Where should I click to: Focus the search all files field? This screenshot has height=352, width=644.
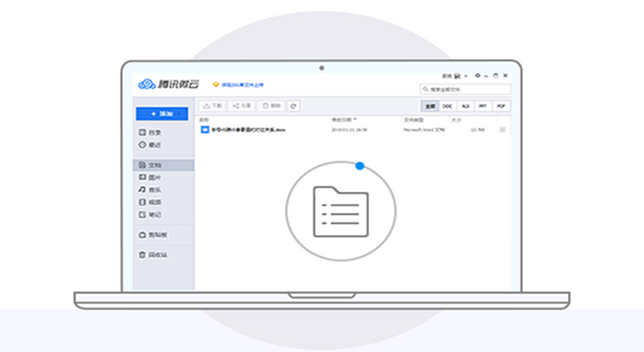pyautogui.click(x=465, y=89)
